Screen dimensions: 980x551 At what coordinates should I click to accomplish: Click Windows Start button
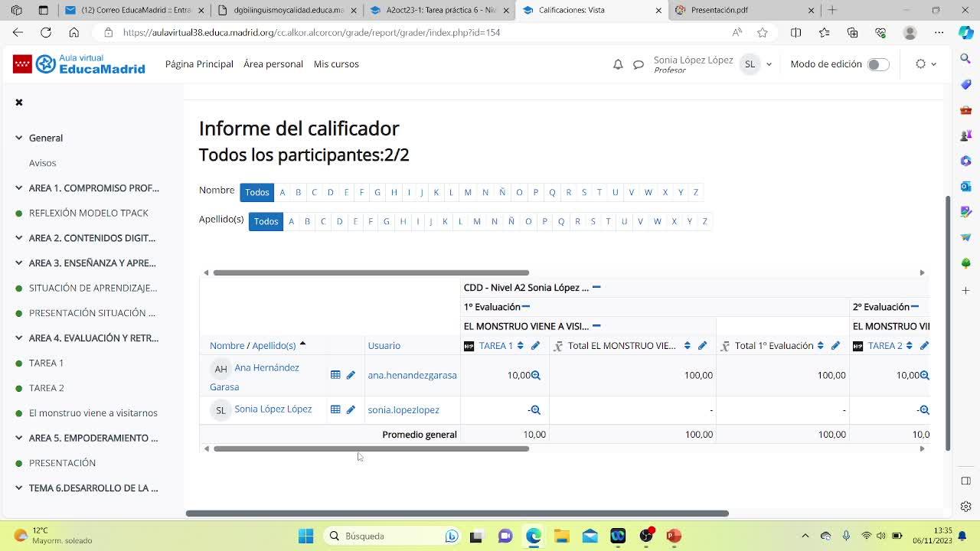(305, 536)
